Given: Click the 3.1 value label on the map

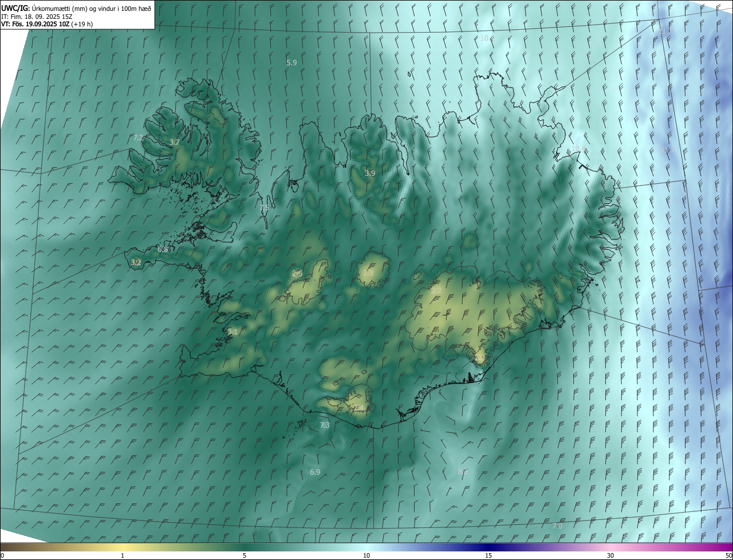Looking at the screenshot, I should pyautogui.click(x=232, y=332).
